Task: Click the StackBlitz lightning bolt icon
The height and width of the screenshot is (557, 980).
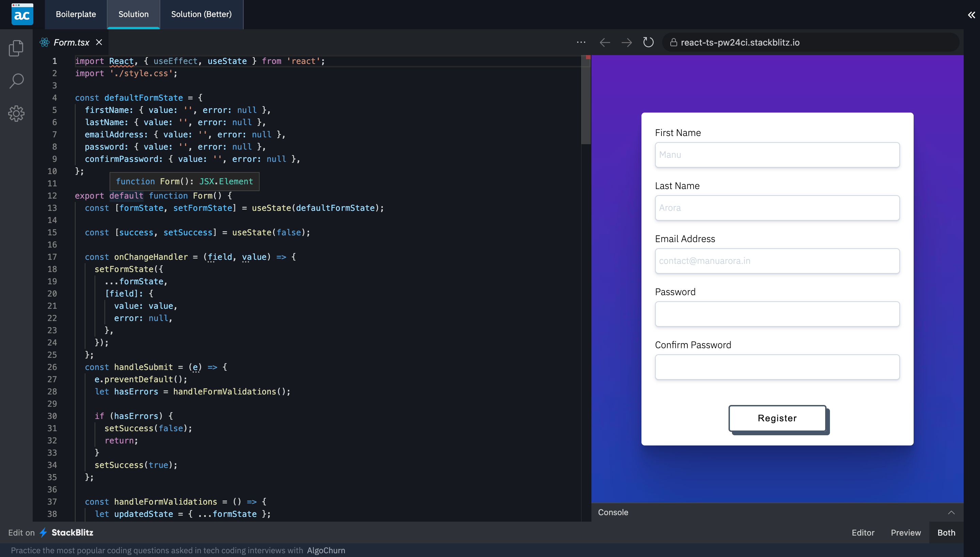Action: [x=43, y=533]
